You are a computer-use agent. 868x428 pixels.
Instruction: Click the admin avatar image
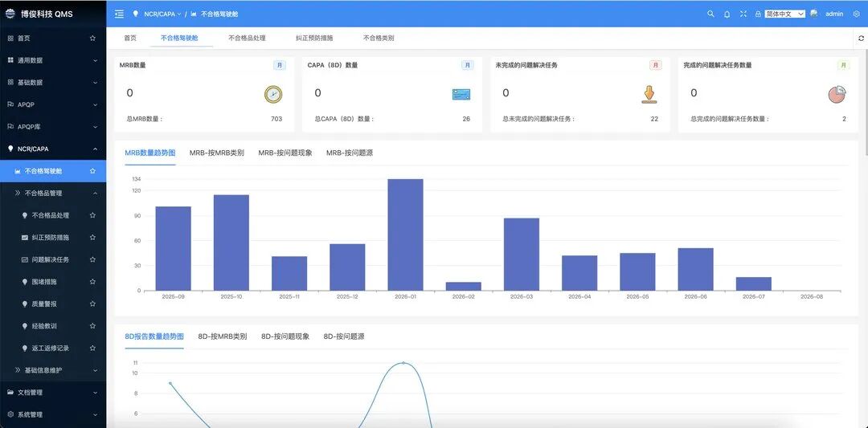pos(813,14)
